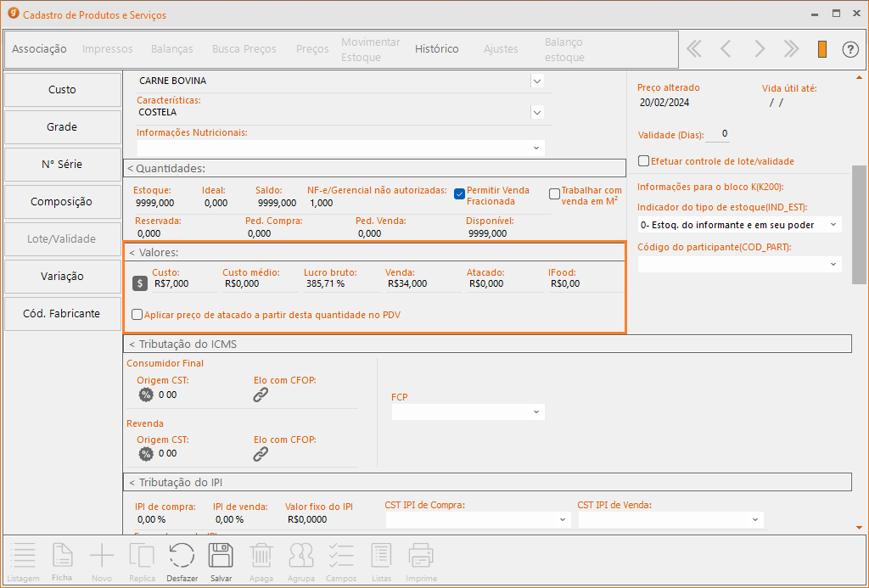
Task: Save the product with Salvar
Action: tap(221, 562)
